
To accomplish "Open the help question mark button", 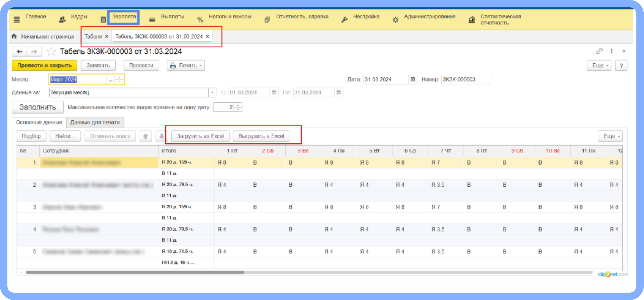I will pos(621,66).
